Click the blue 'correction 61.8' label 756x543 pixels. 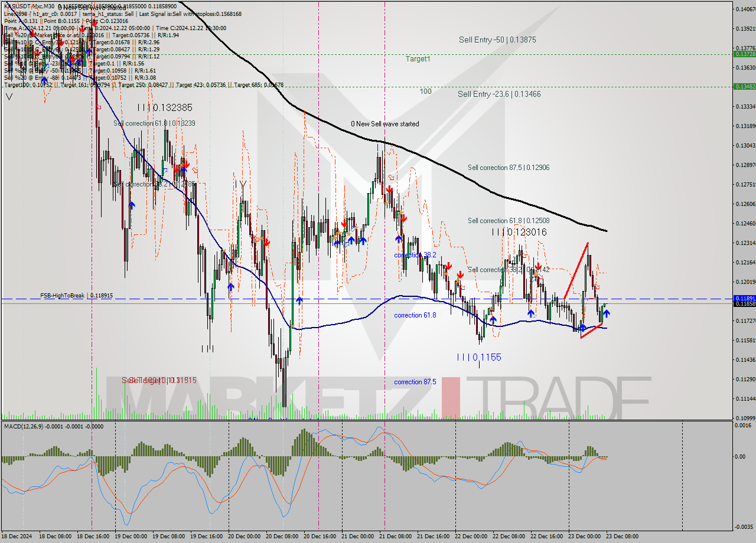pyautogui.click(x=415, y=315)
